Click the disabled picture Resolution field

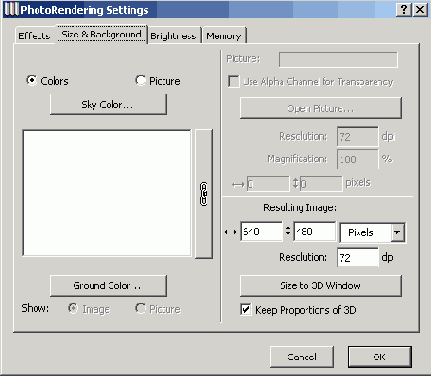pos(357,136)
